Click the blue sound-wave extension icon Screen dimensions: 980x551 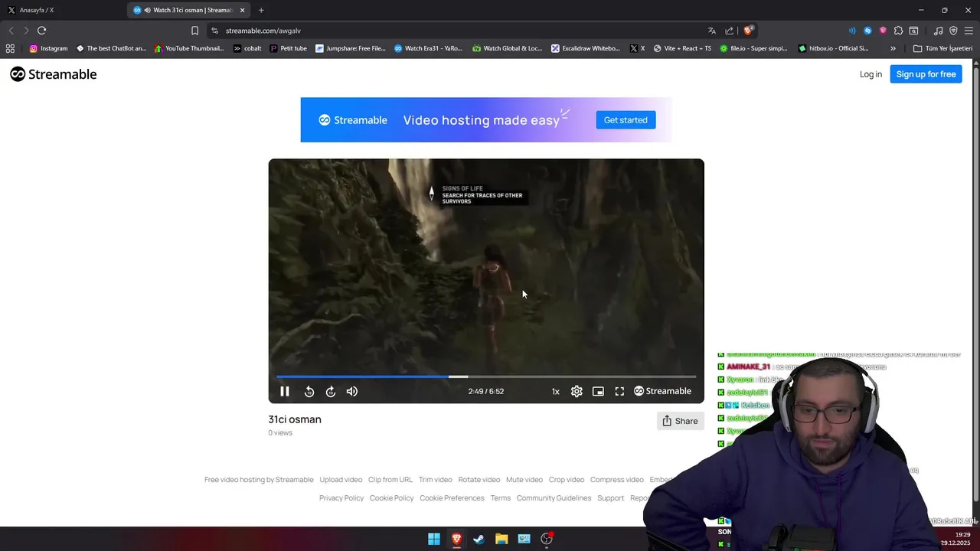click(x=852, y=31)
